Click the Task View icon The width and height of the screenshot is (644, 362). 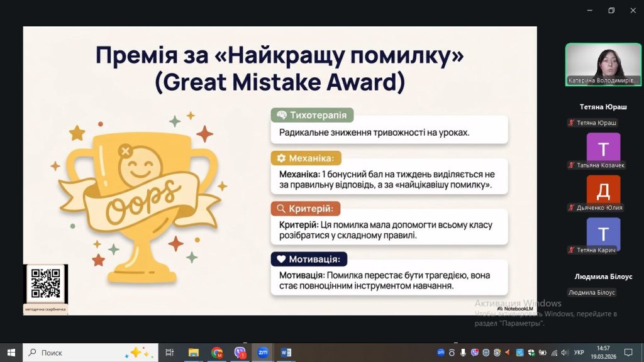pos(169,353)
